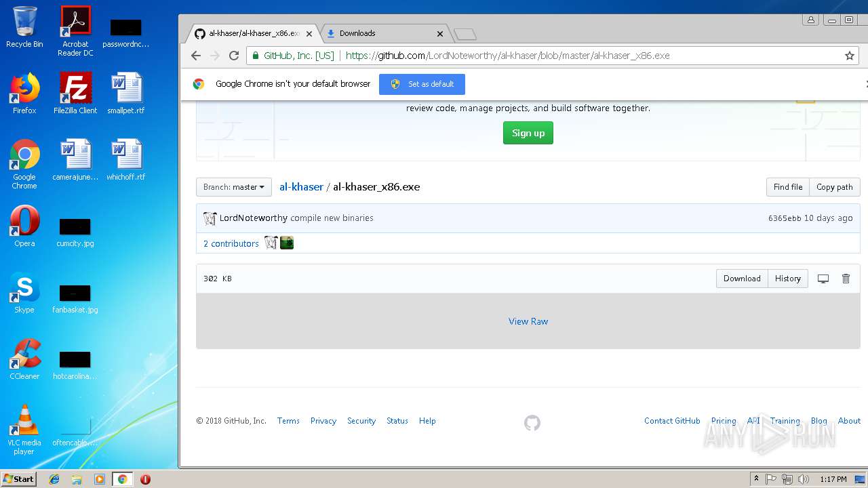Viewport: 868px width, 488px height.
Task: Click taskbar clock 1:17 PM
Action: (x=833, y=479)
